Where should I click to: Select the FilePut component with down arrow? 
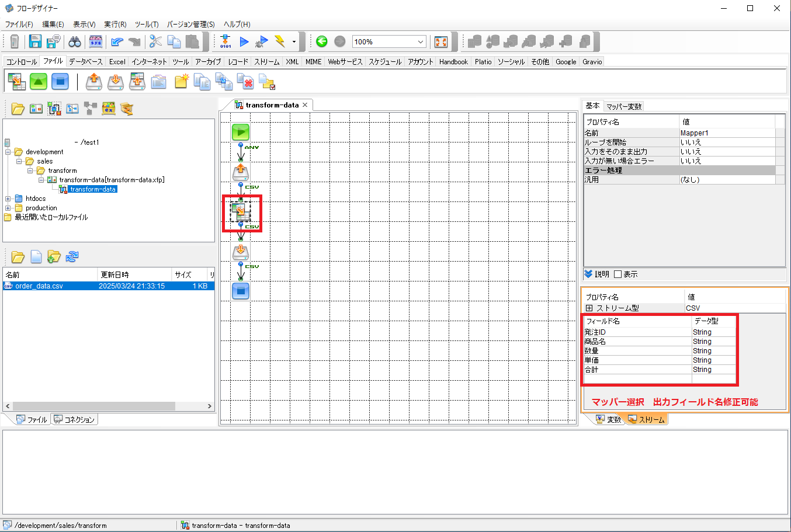click(x=115, y=81)
